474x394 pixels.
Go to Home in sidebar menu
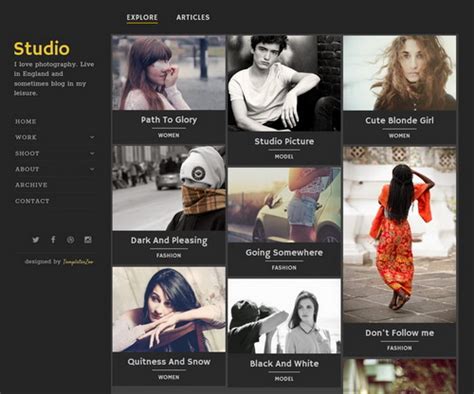coord(26,122)
